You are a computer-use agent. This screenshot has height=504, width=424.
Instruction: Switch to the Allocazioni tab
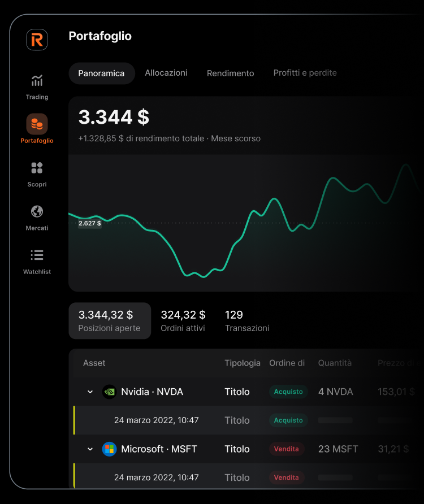166,73
